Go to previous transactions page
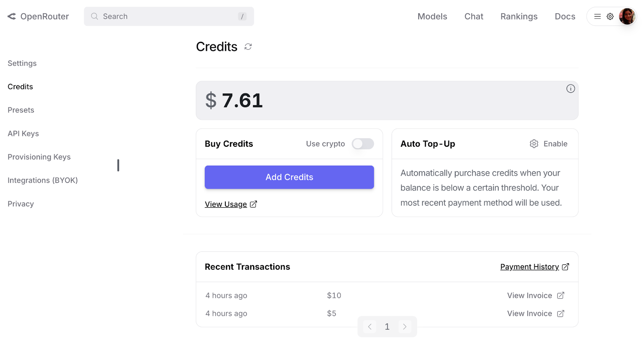Image resolution: width=644 pixels, height=341 pixels. 369,327
